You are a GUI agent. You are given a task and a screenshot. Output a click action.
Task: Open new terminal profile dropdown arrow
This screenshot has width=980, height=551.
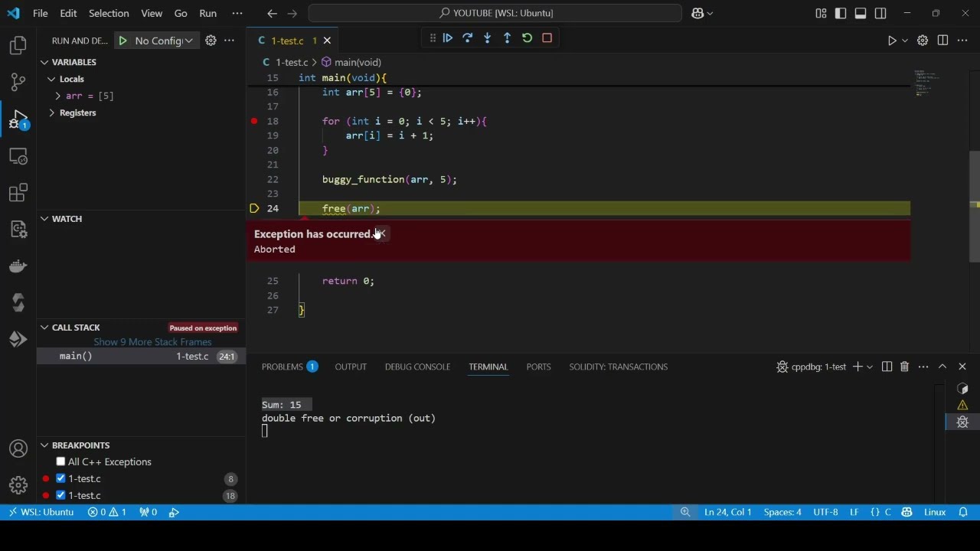pos(870,367)
